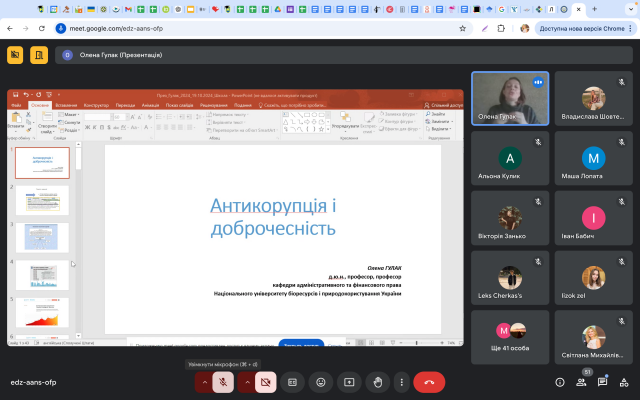Open the emoji reactions button
This screenshot has width=640, height=400.
(321, 382)
